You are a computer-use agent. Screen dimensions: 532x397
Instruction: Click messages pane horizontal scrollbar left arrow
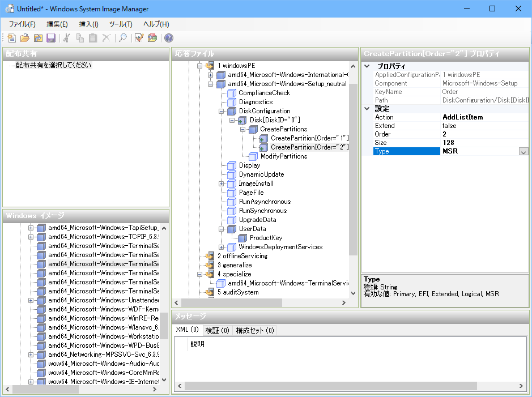coord(180,386)
